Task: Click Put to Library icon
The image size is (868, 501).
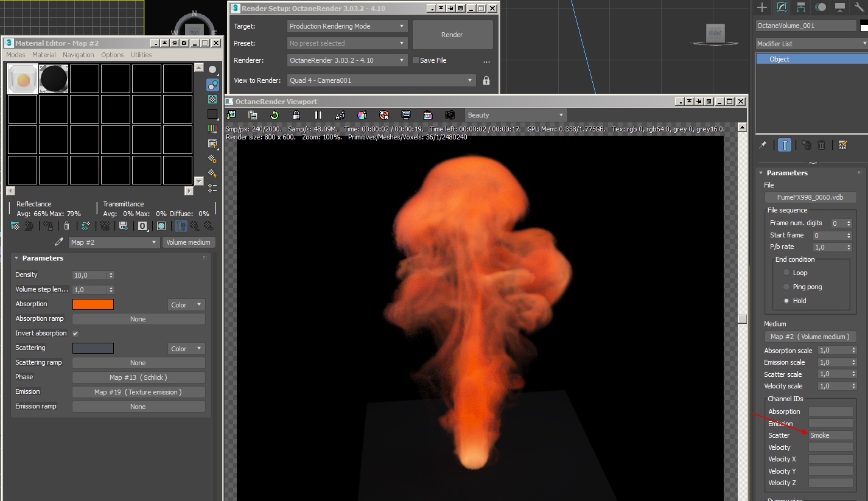Action: (124, 226)
